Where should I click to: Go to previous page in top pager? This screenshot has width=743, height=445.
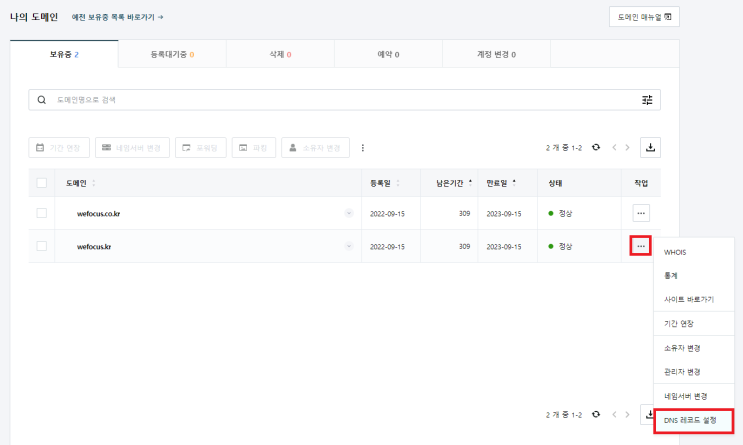pyautogui.click(x=614, y=147)
